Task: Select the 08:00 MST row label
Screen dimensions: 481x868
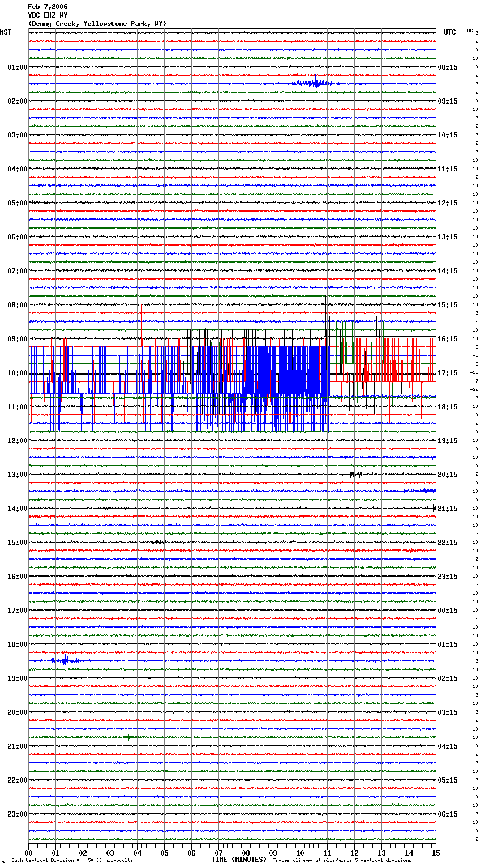Action: (x=18, y=305)
